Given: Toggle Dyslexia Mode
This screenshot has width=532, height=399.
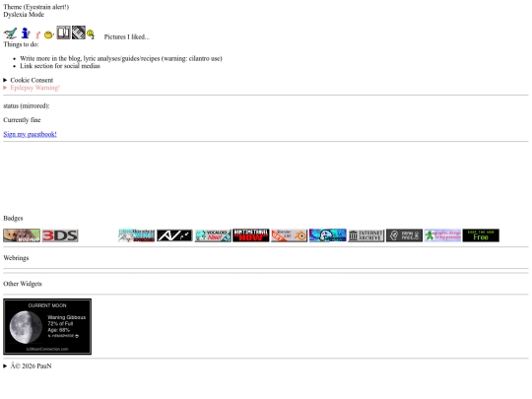Looking at the screenshot, I should (24, 14).
